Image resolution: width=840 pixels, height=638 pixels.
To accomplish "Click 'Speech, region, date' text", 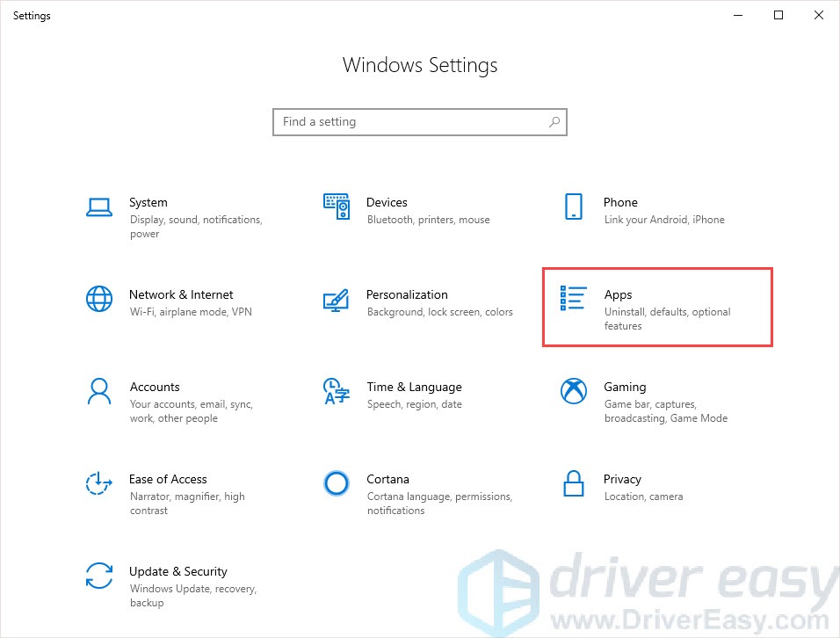I will pyautogui.click(x=415, y=404).
